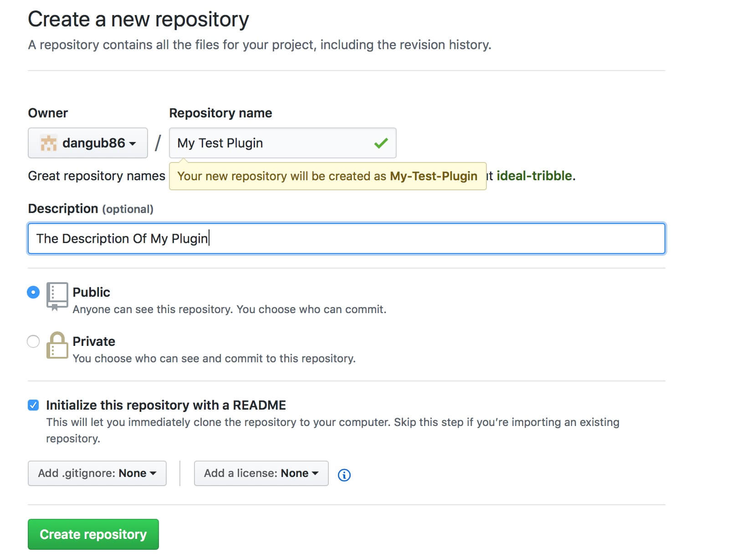Click the 'My-Test-Plugin' tooltip text
Screen dimensions: 756x558
click(434, 176)
